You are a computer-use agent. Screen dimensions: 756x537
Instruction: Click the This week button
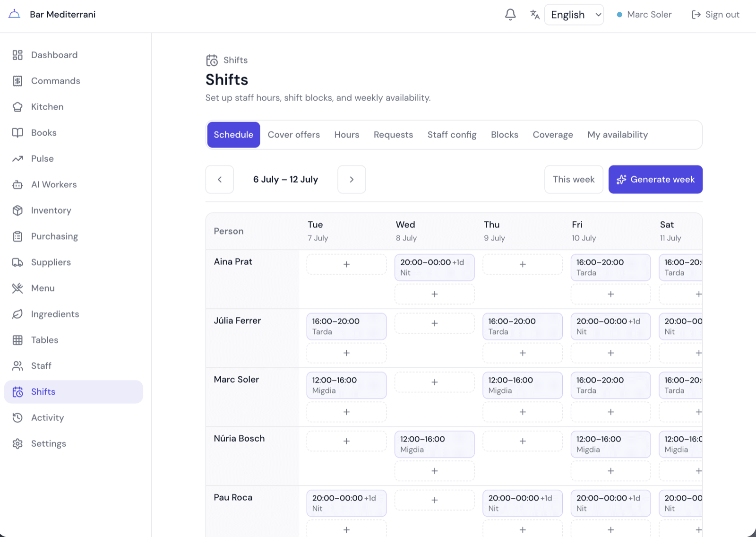pos(574,180)
